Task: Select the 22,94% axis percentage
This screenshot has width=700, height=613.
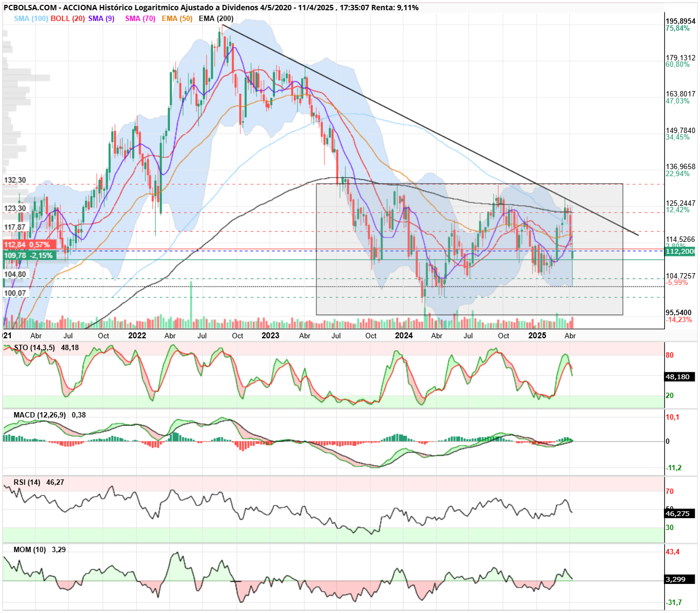Action: pos(677,173)
